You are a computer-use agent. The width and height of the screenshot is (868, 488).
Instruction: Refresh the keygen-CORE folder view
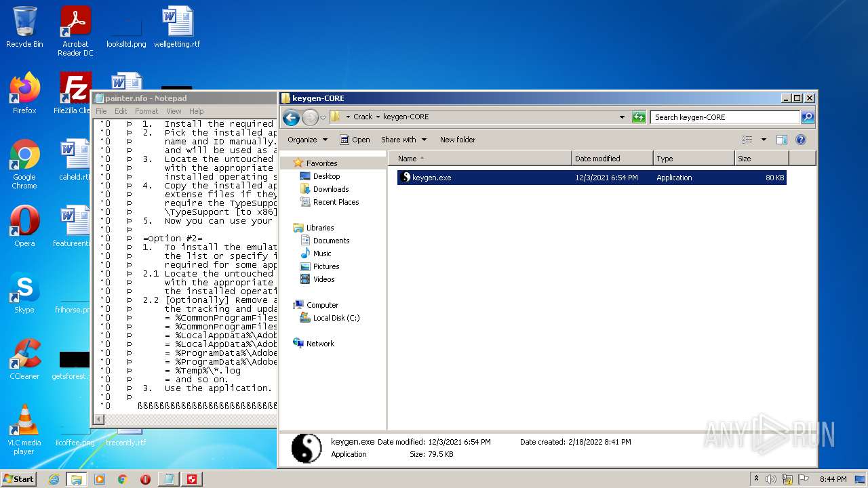click(x=638, y=117)
